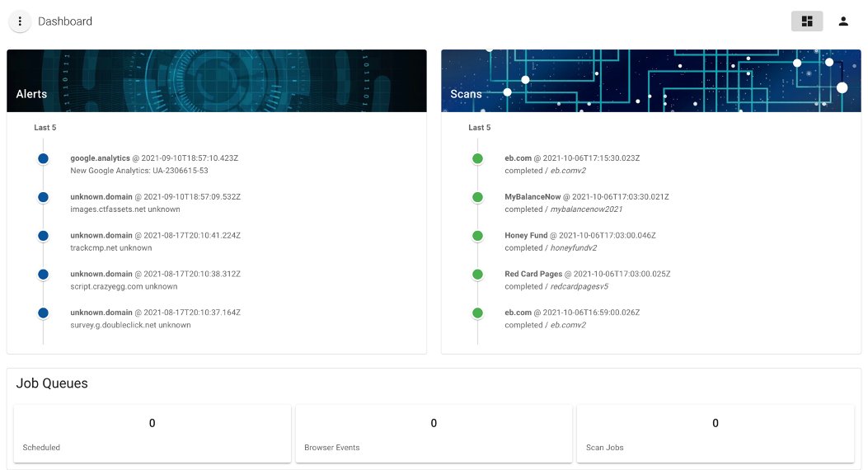This screenshot has height=470, width=868.
Task: Click the Dashboard page title
Action: 65,21
